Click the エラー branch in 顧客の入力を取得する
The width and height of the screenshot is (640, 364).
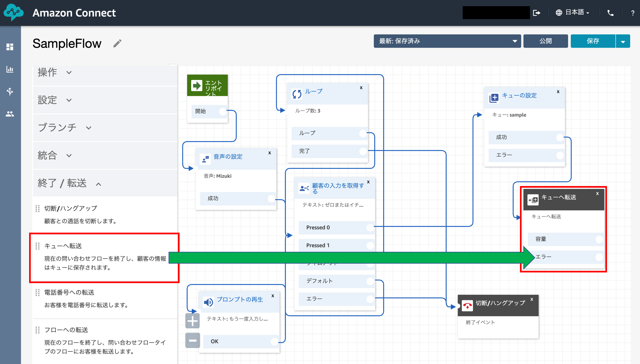(337, 299)
